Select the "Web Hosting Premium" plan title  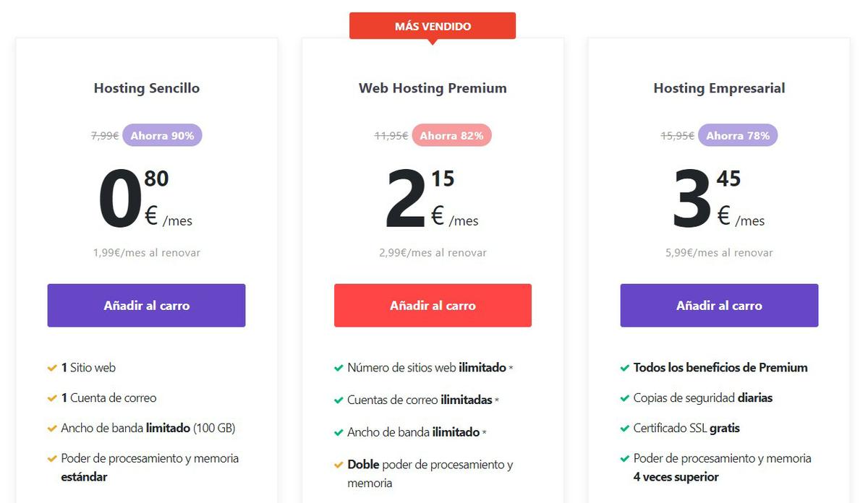click(x=433, y=88)
